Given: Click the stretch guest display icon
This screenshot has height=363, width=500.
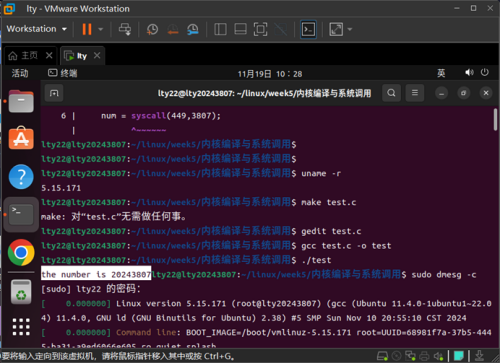Looking at the screenshot, I should [336, 29].
